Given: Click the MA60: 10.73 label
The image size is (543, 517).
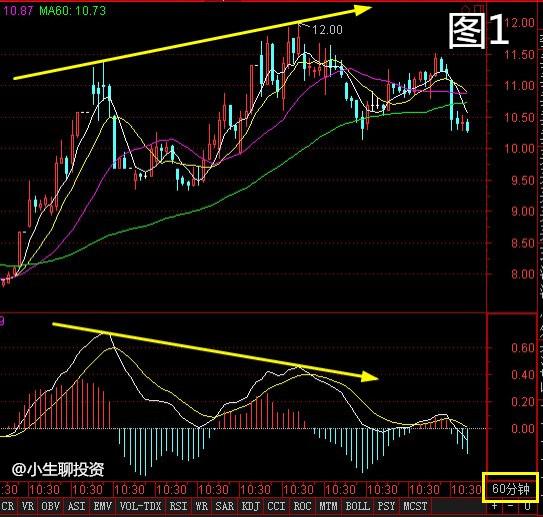Looking at the screenshot, I should [x=72, y=11].
